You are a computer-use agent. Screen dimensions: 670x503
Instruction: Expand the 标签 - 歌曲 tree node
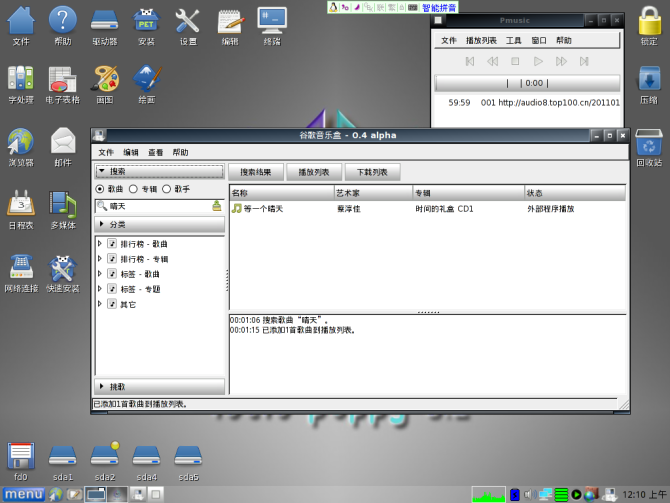click(100, 274)
